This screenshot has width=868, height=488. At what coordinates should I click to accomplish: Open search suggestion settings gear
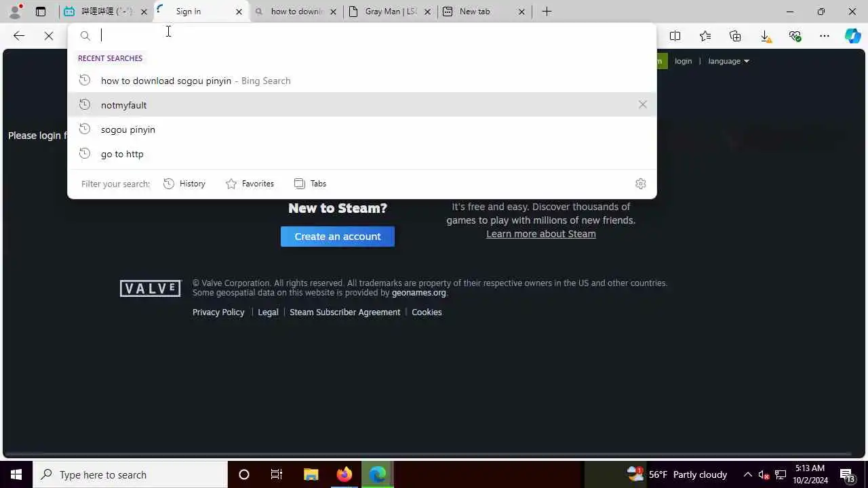641,184
